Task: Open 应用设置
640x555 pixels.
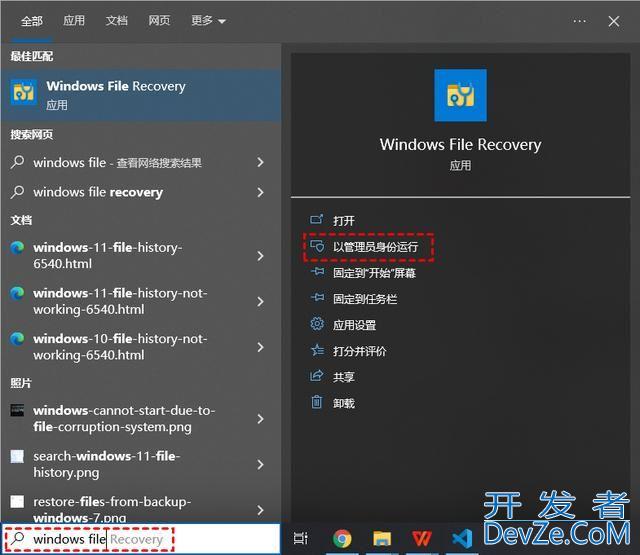Action: pos(354,325)
